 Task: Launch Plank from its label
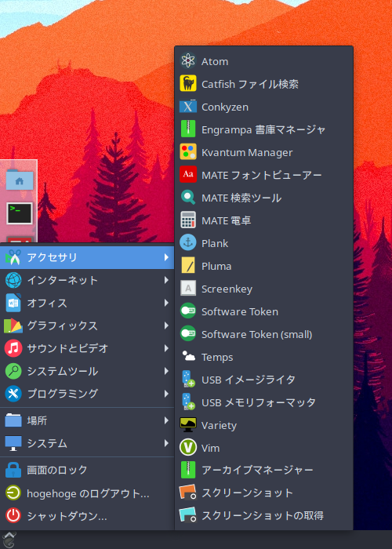pyautogui.click(x=215, y=243)
